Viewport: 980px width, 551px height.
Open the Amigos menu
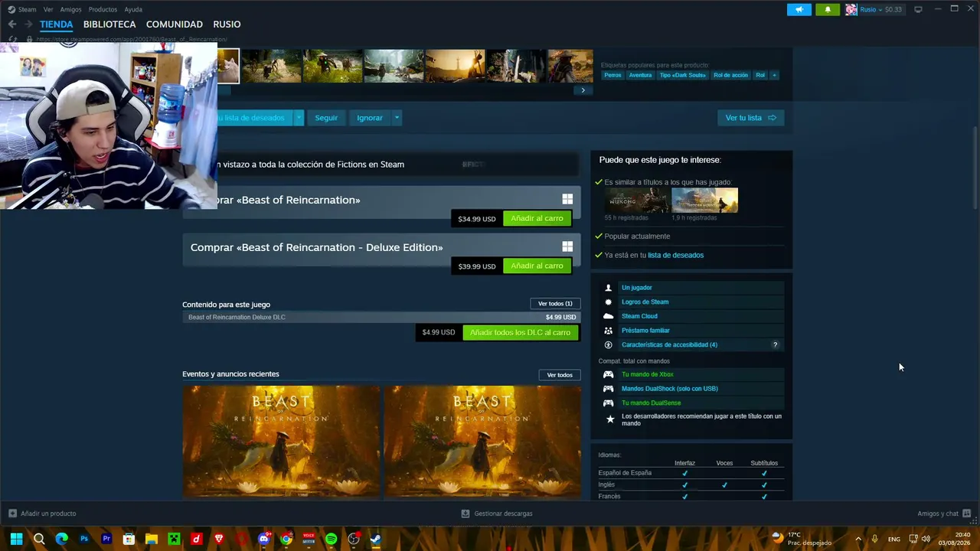coord(70,9)
